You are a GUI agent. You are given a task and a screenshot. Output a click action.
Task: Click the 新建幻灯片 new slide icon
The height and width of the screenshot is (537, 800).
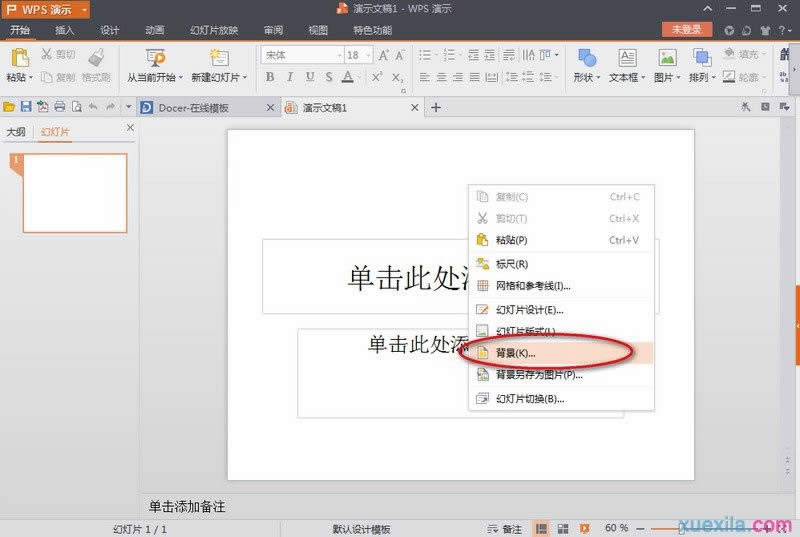[217, 58]
